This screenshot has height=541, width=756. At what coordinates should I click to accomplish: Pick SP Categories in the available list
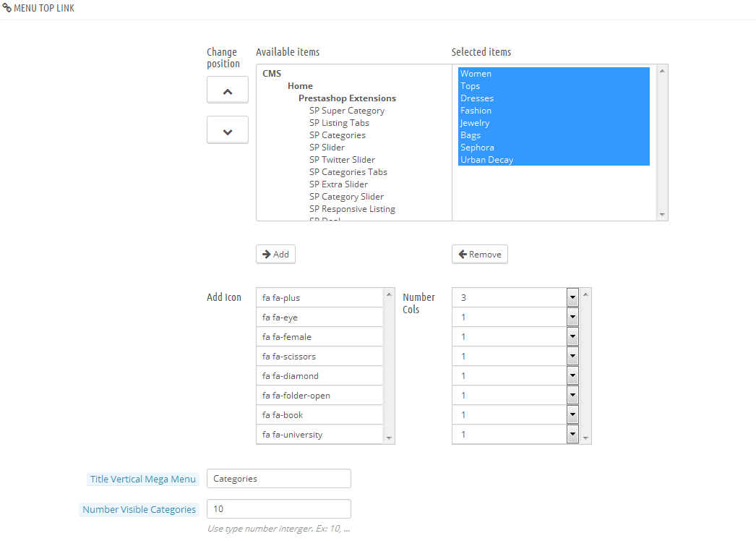(x=337, y=135)
